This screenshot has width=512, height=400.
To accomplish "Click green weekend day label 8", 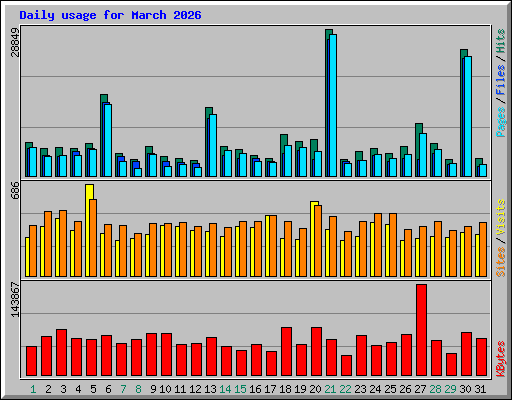I will coord(138,389).
